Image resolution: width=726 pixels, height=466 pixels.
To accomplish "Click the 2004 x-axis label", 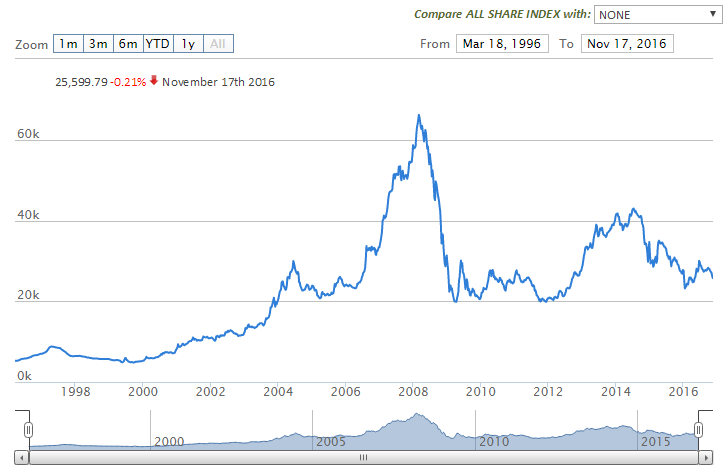I will tap(278, 392).
